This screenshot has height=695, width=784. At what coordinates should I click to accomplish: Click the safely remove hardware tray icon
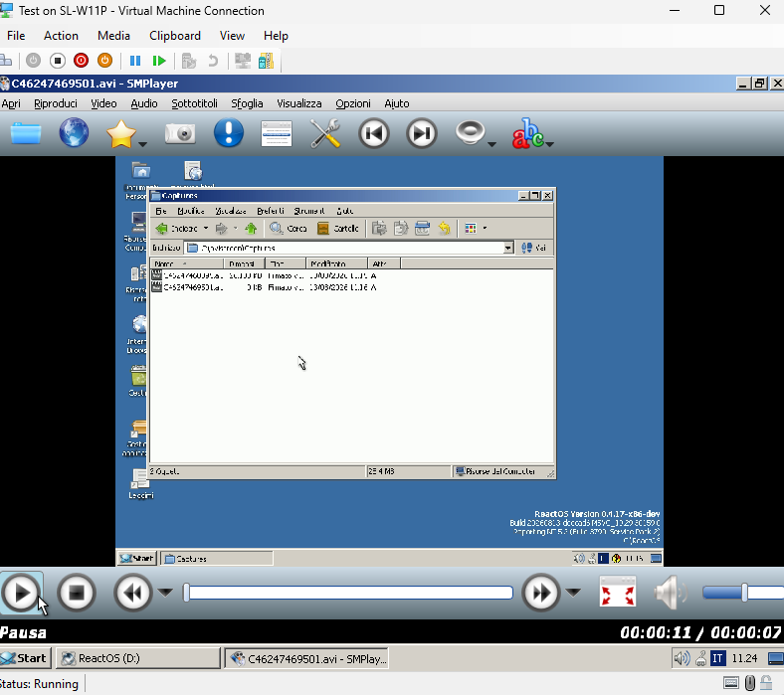(700, 658)
